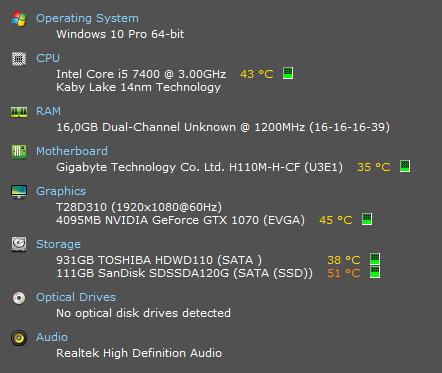
Task: Go to the Motherboard section heading
Action: click(x=72, y=151)
